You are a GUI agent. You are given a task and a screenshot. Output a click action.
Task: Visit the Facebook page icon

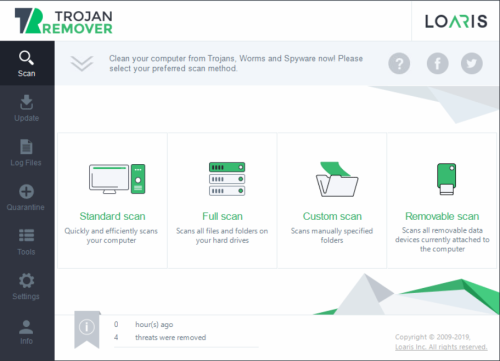pos(437,63)
